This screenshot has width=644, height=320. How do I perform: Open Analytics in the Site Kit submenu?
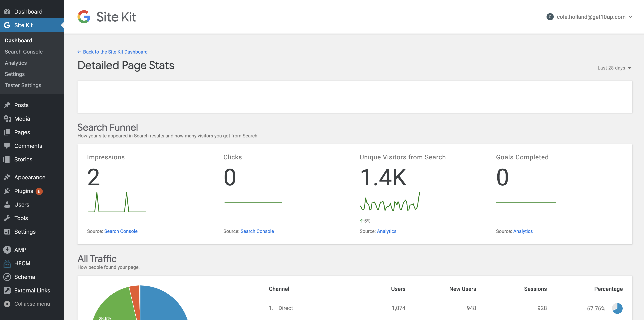point(16,63)
